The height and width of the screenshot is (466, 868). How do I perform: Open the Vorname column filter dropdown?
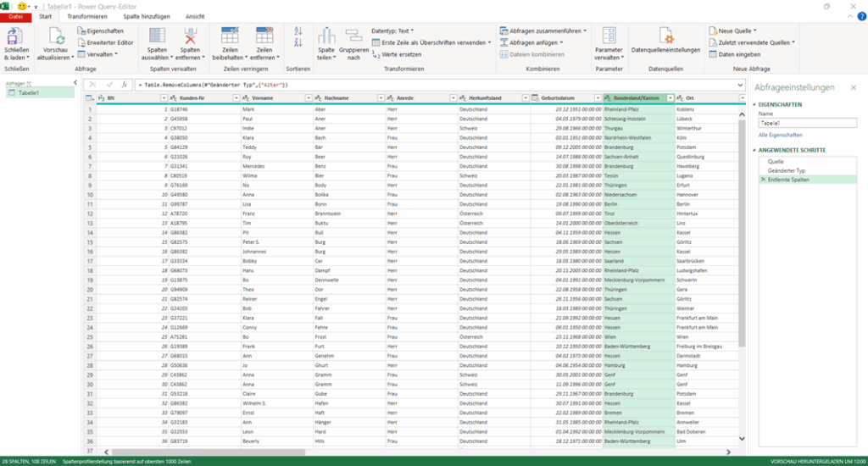[x=307, y=98]
